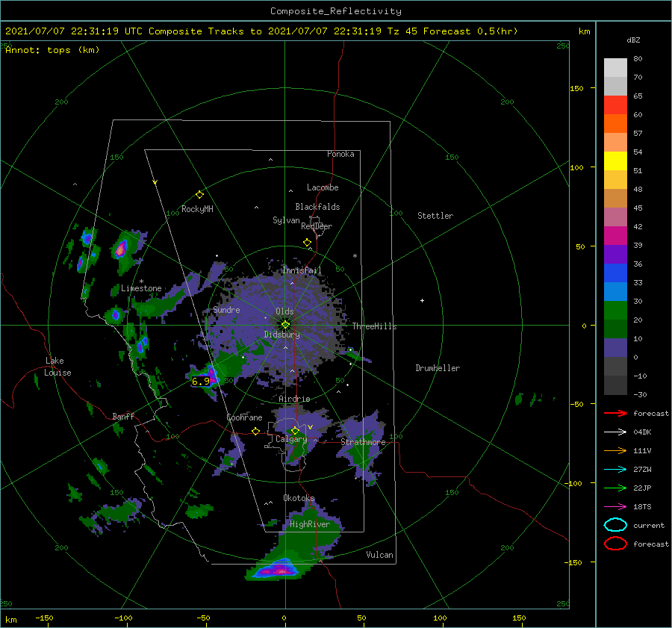Click the ThreeHills city label
Screen dimensions: 672x628
[x=374, y=326]
